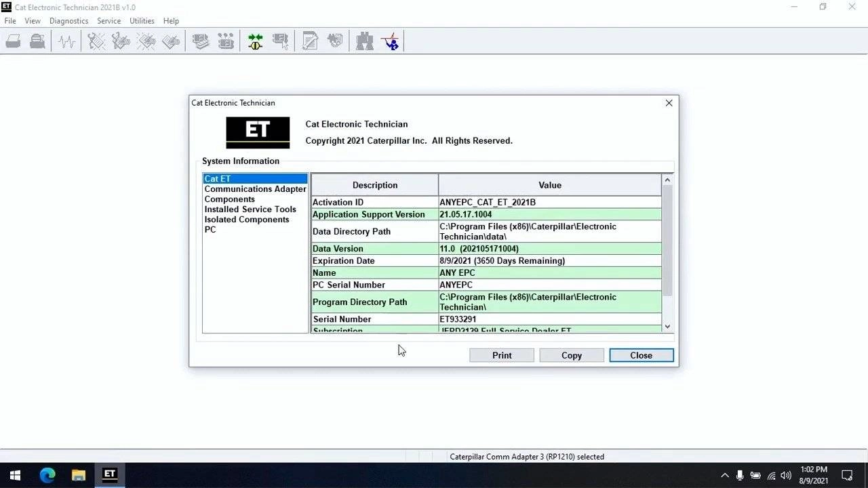Click the ET app taskbar icon
Image resolution: width=868 pixels, height=488 pixels.
[x=109, y=475]
